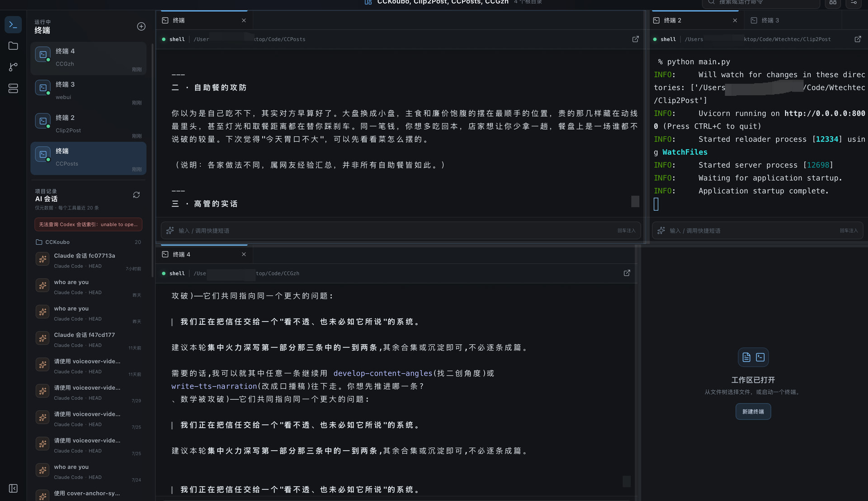Select 终端 2 Clip2Post in running list

pyautogui.click(x=88, y=125)
